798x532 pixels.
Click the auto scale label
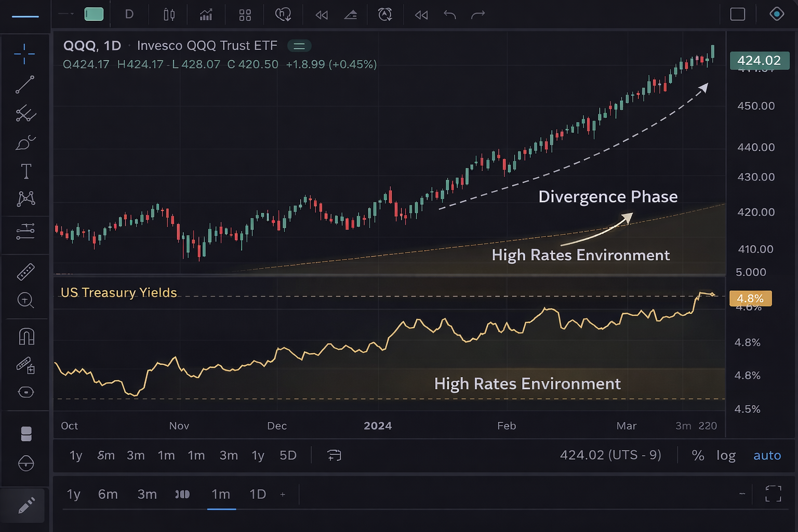pyautogui.click(x=767, y=455)
